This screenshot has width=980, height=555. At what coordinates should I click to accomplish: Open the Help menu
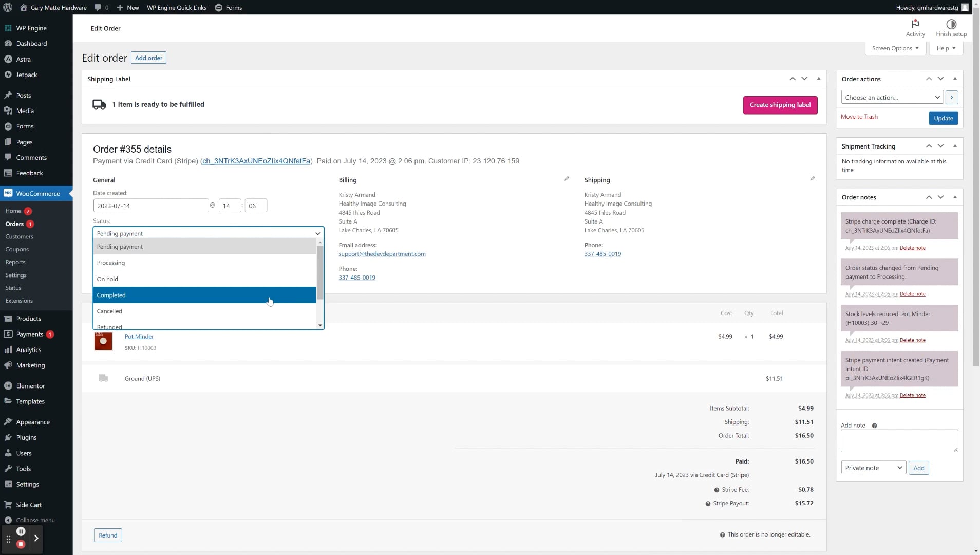[x=945, y=48]
